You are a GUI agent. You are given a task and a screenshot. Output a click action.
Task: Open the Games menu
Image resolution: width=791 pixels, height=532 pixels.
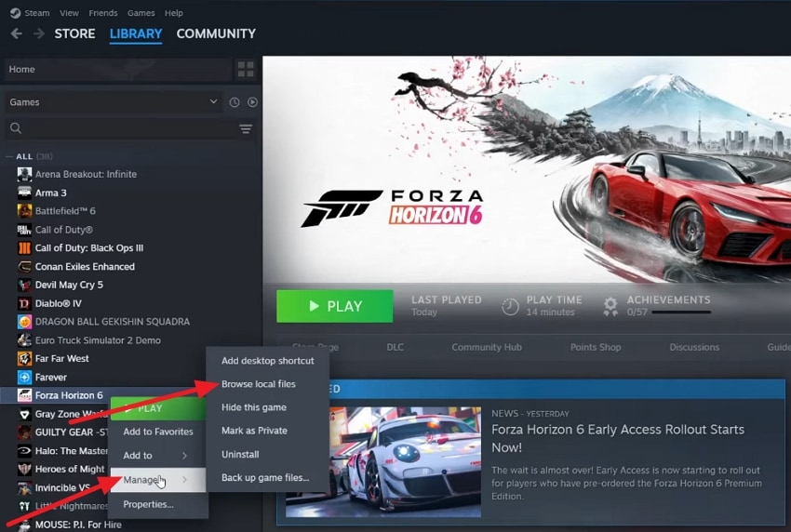point(141,13)
